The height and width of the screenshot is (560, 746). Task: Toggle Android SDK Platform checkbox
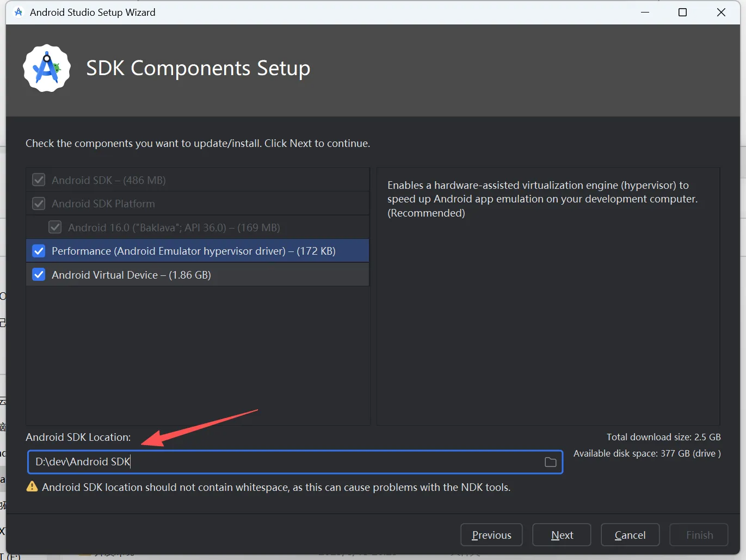tap(39, 204)
